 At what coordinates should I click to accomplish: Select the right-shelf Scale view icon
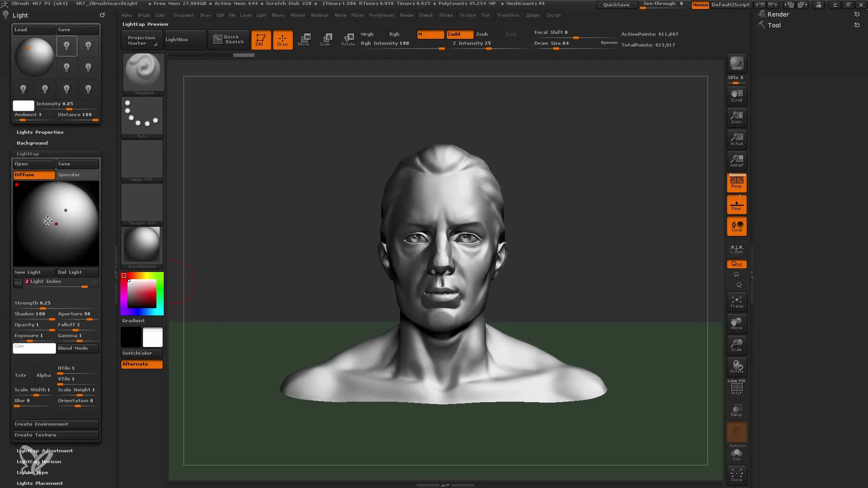(x=736, y=345)
